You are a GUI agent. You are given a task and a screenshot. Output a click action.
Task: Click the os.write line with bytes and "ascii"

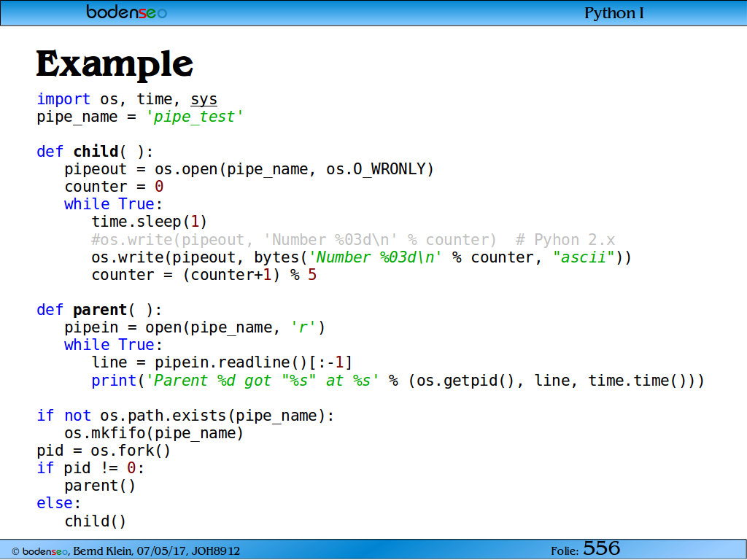coord(361,257)
